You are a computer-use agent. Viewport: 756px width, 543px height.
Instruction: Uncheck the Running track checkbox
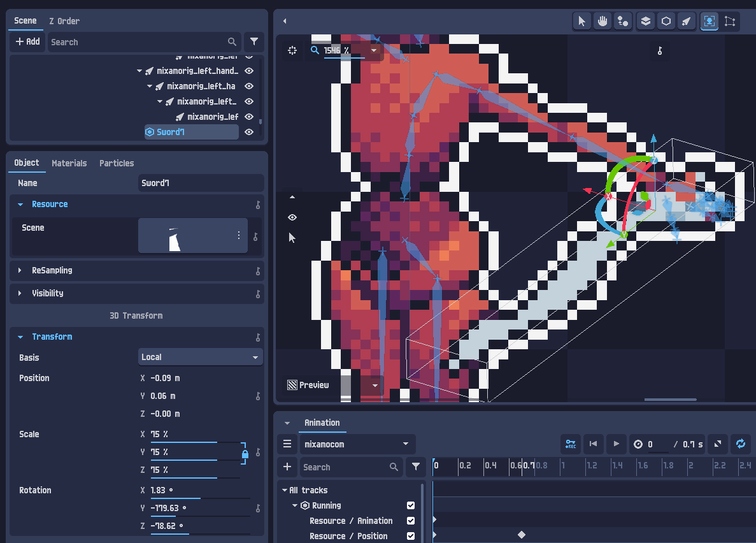tap(411, 505)
